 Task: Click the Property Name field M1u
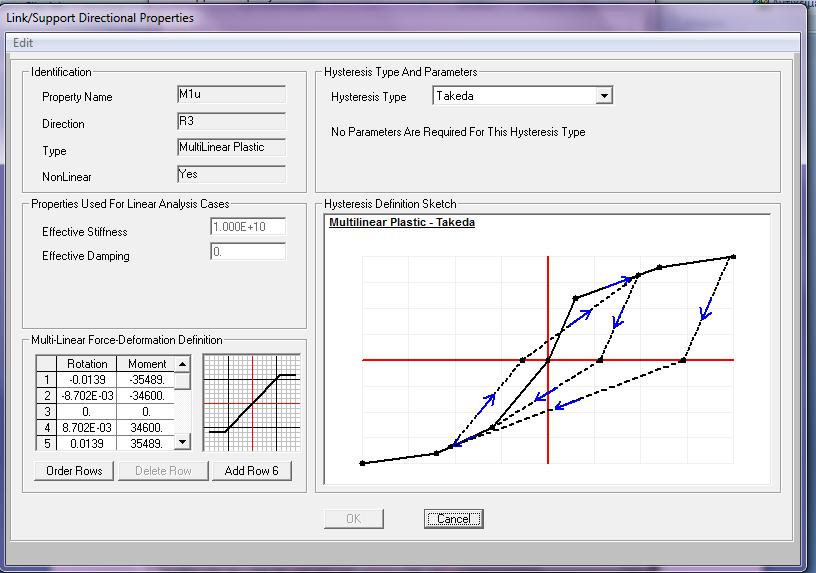click(x=232, y=95)
